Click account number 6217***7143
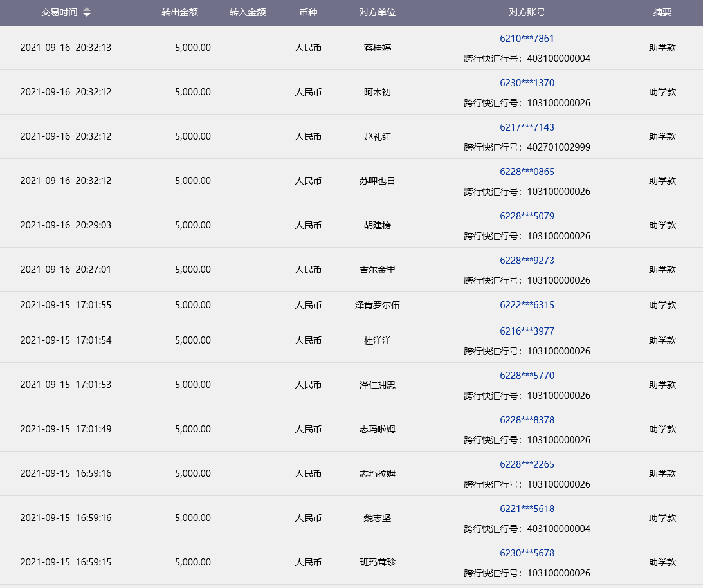 527,127
